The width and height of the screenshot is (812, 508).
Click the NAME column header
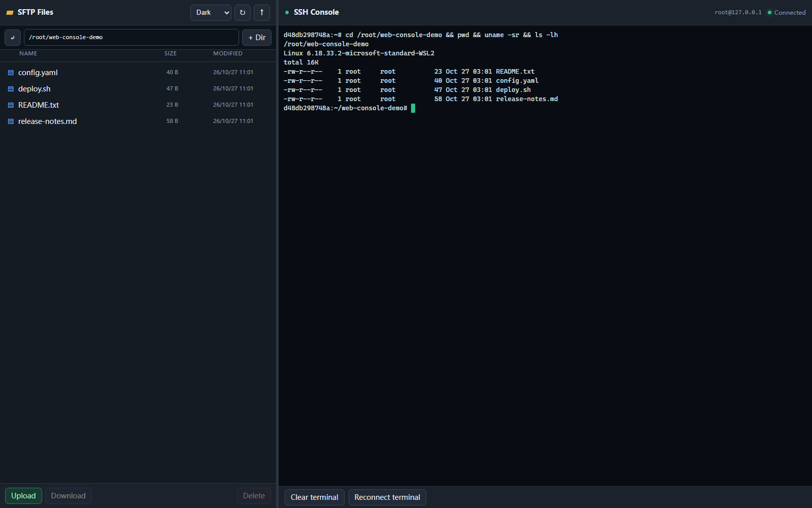coord(28,53)
